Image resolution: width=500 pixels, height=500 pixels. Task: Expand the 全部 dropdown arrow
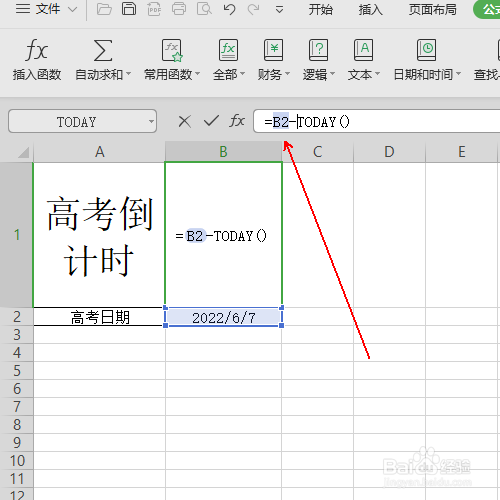click(242, 73)
